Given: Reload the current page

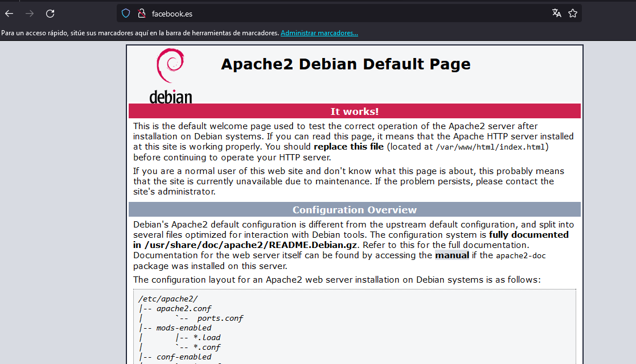Looking at the screenshot, I should [50, 14].
